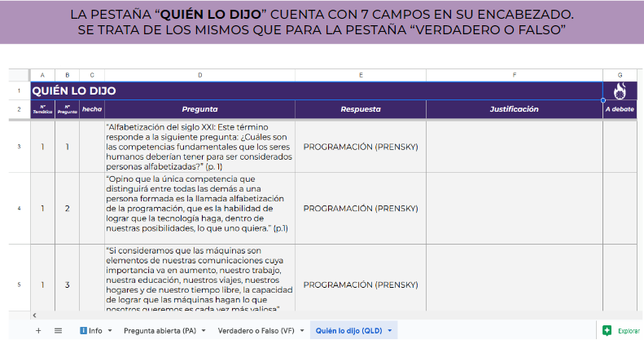
Task: Click the 'A debate' cell in row 4
Action: tap(619, 208)
